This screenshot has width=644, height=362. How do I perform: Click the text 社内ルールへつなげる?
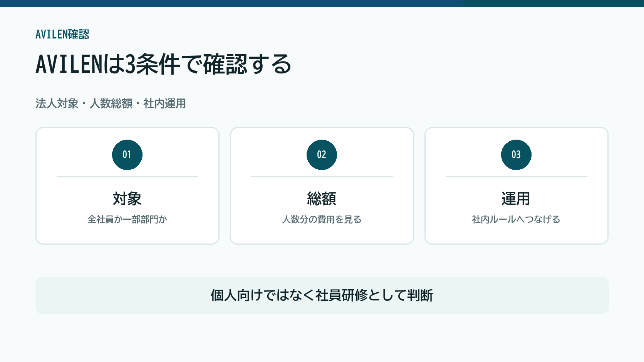coord(516,219)
